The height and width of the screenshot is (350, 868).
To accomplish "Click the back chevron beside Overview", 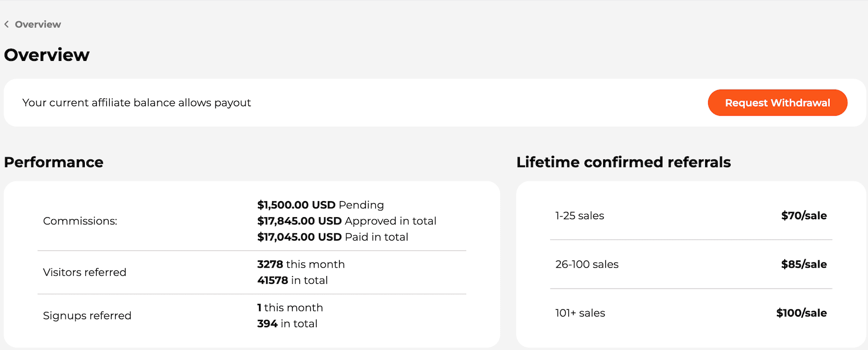I will [7, 24].
